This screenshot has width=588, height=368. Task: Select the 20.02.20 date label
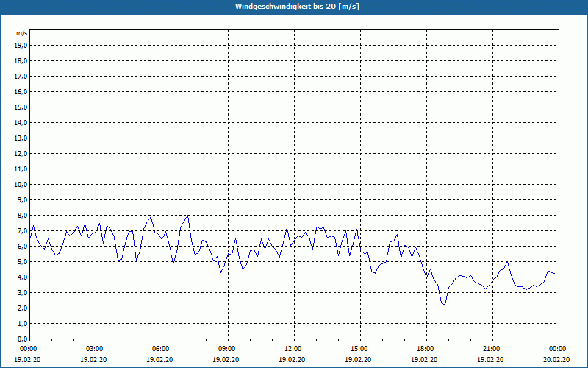point(556,360)
